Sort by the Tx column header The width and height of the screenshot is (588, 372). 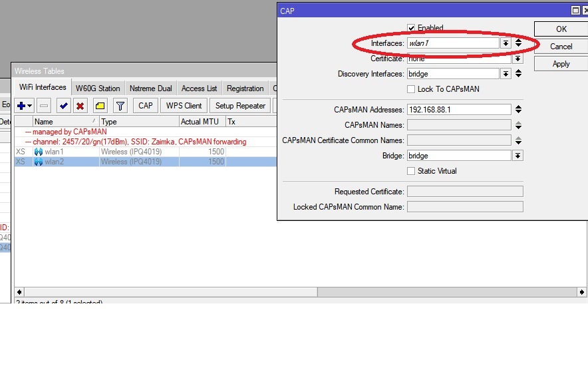pyautogui.click(x=251, y=122)
